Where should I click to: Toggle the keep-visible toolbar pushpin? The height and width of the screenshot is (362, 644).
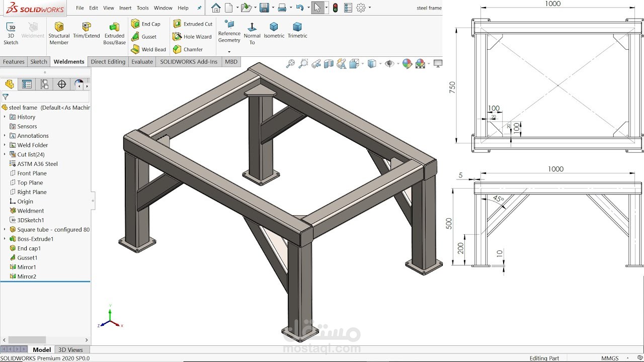[199, 7]
